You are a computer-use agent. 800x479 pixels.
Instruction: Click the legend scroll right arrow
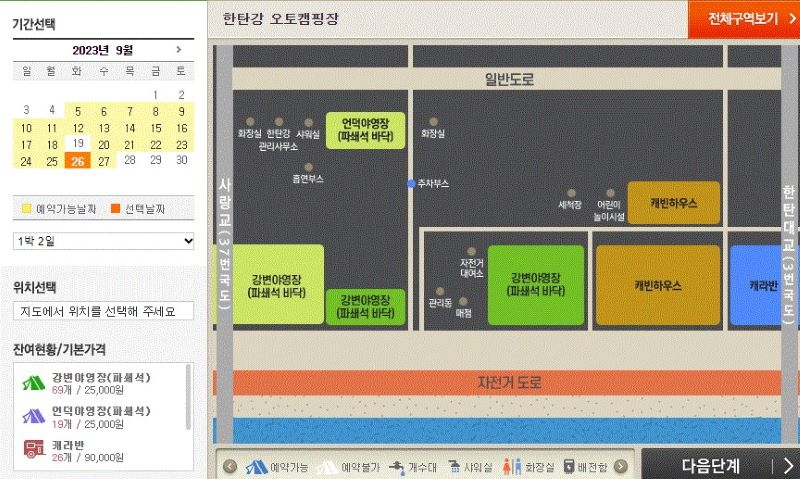(621, 466)
